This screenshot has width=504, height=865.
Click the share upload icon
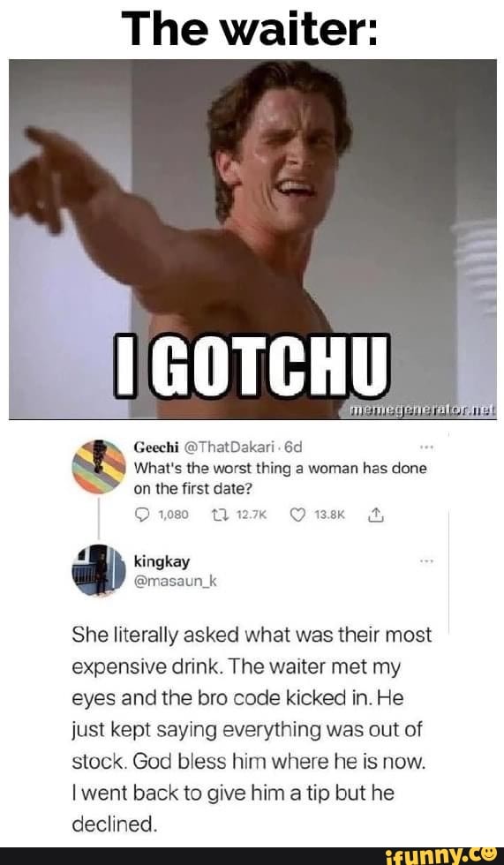(375, 515)
